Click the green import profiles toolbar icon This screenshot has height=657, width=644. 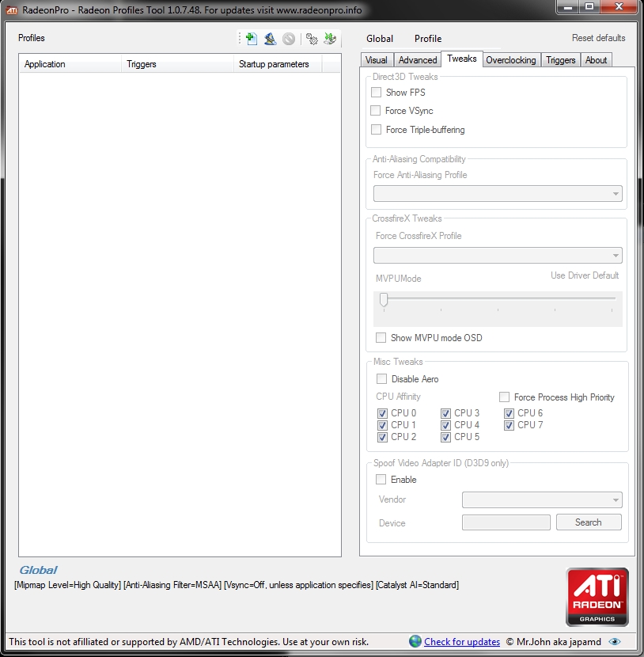tap(330, 39)
